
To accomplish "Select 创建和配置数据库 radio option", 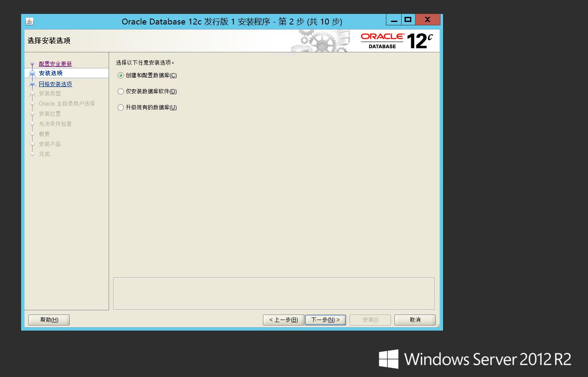I will 147,76.
